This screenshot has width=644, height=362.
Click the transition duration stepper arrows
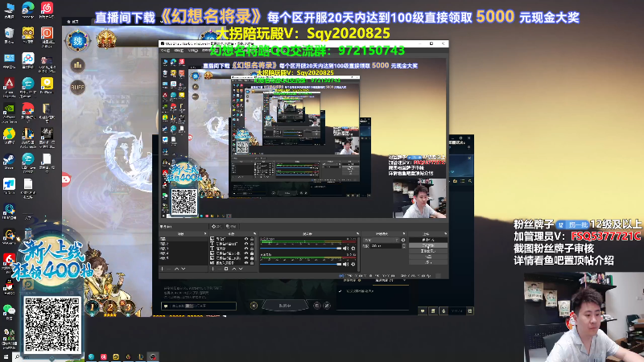403,246
